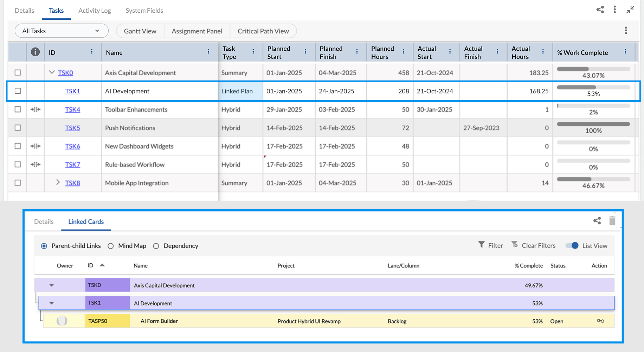This screenshot has width=644, height=352.
Task: Click the share icon in top toolbar
Action: [600, 10]
